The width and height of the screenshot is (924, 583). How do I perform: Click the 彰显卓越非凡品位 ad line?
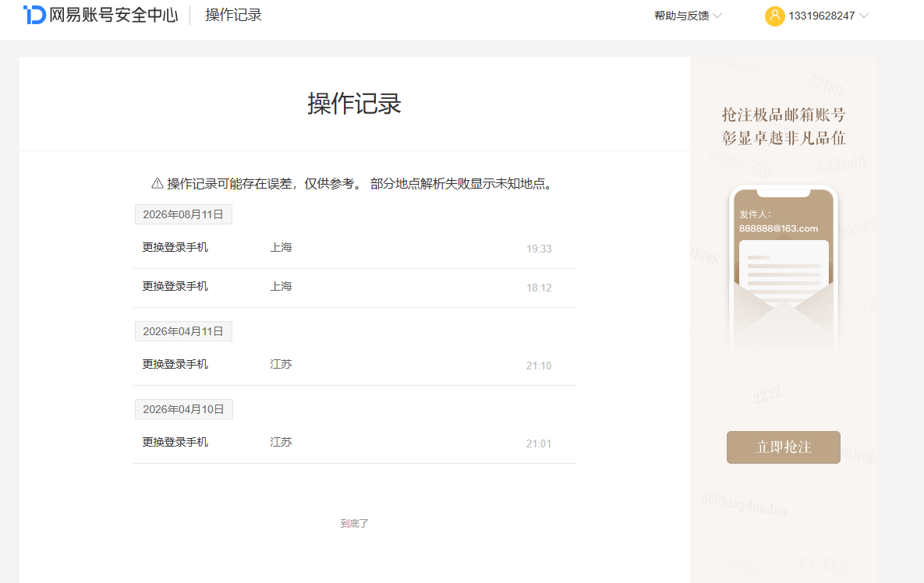[x=784, y=138]
